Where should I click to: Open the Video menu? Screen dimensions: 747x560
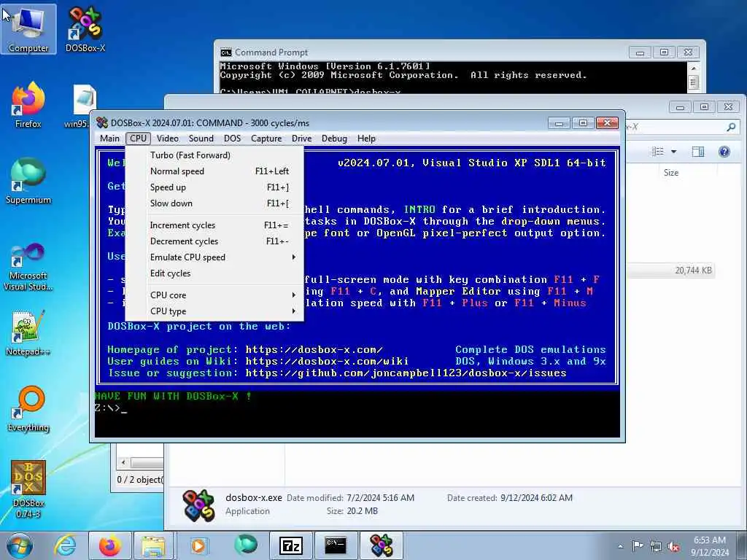(x=168, y=138)
